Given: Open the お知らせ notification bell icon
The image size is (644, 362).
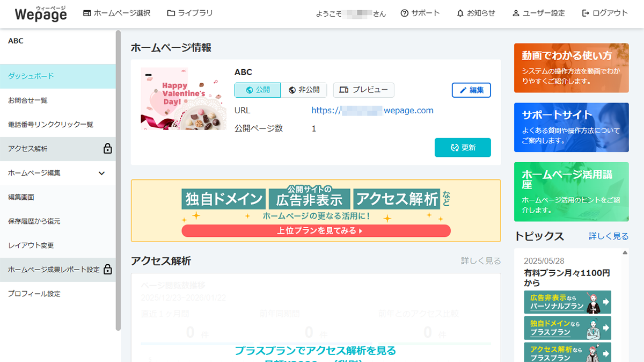Looking at the screenshot, I should (459, 13).
